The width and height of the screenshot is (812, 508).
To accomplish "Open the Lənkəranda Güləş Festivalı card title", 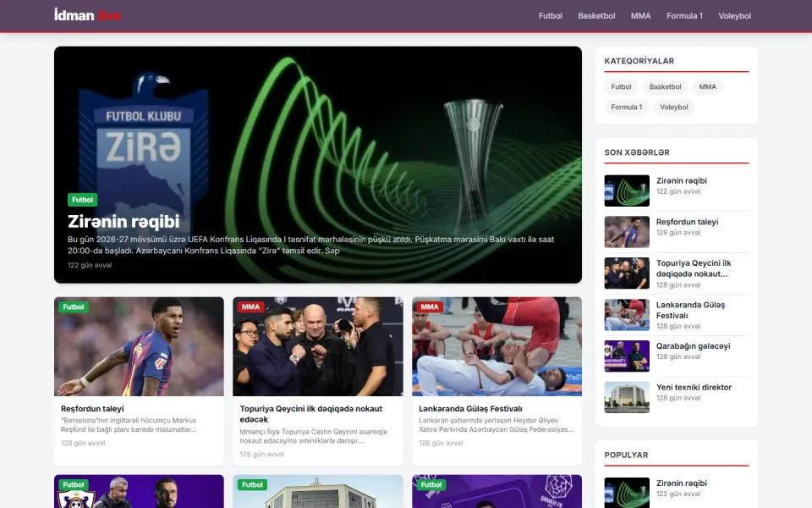I will point(470,408).
